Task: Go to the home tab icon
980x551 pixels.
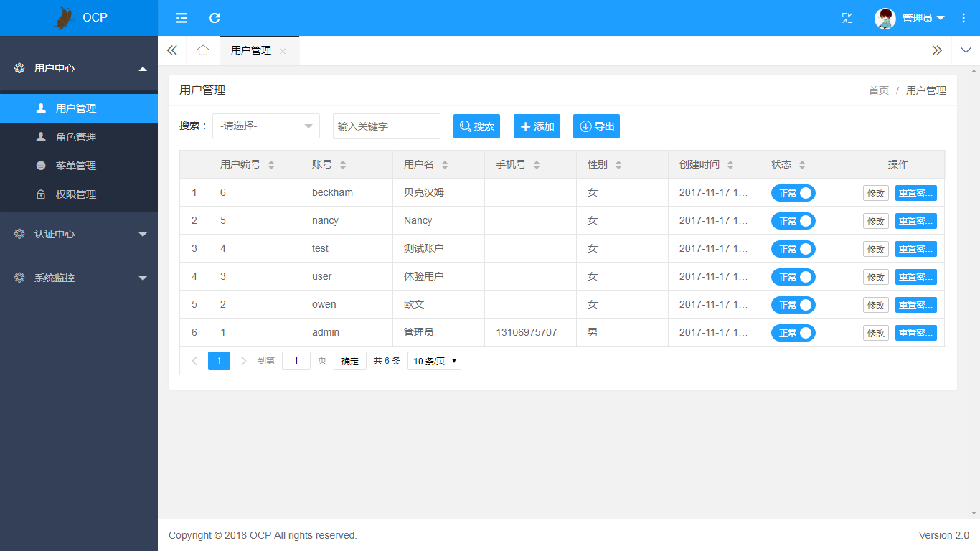Action: [x=203, y=50]
